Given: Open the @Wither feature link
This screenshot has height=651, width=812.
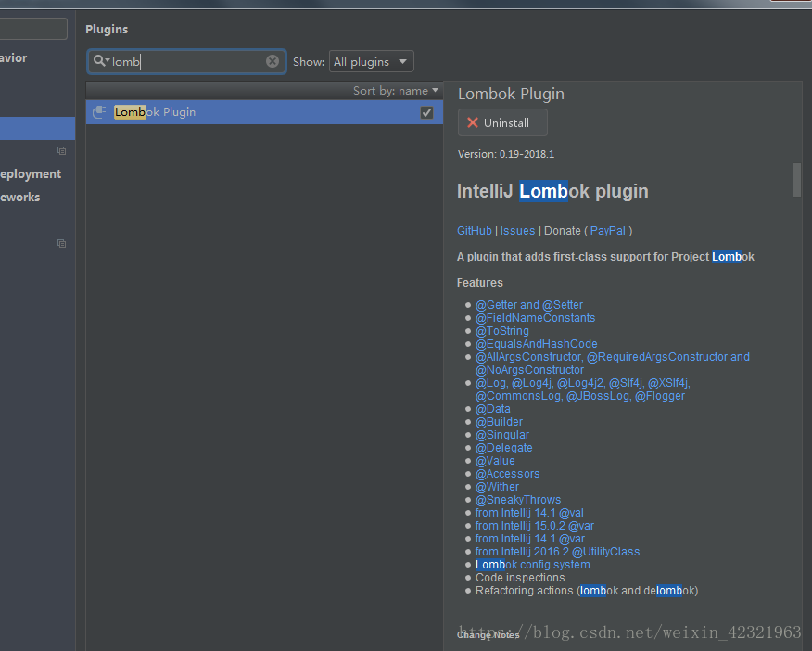Looking at the screenshot, I should [497, 487].
